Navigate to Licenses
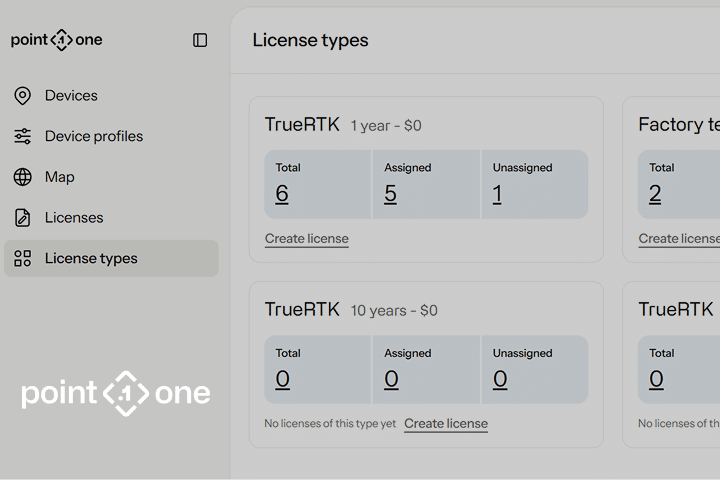 pos(74,218)
